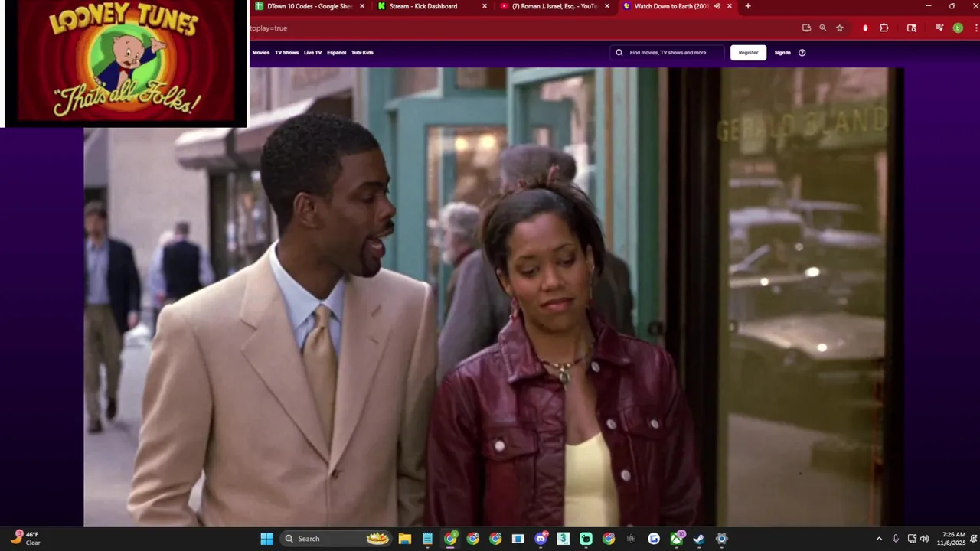Go to Live TV on Tubi
980x551 pixels.
click(312, 53)
